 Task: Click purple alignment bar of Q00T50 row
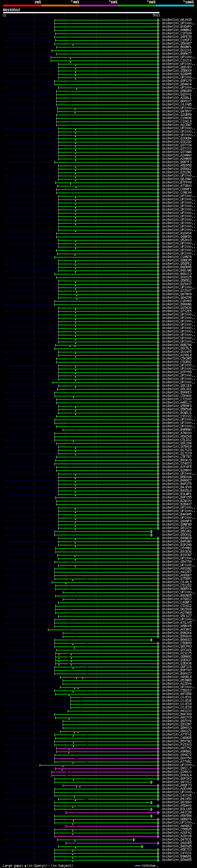click(x=107, y=758)
